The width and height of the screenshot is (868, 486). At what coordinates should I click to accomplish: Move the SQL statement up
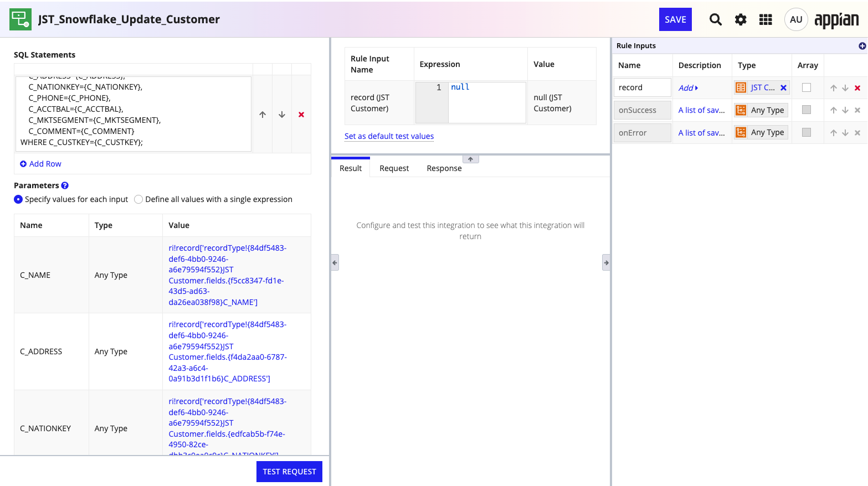(263, 115)
